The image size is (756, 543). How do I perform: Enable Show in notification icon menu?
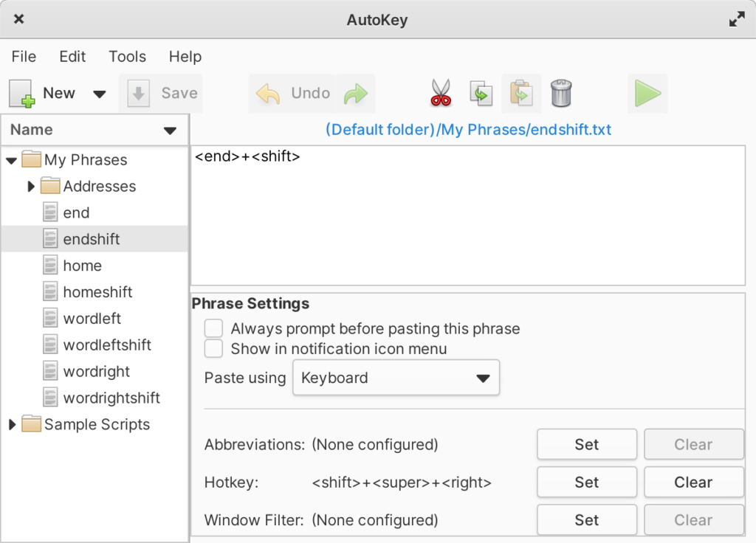[x=213, y=349]
